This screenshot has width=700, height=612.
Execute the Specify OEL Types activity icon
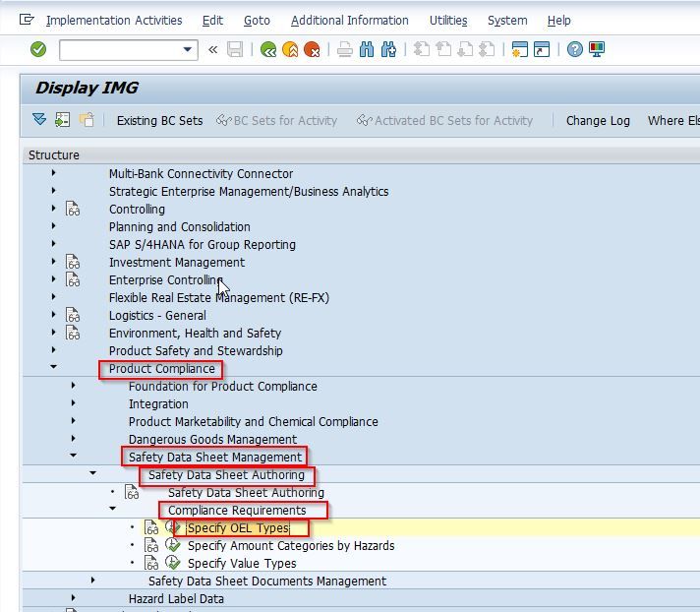pyautogui.click(x=173, y=528)
